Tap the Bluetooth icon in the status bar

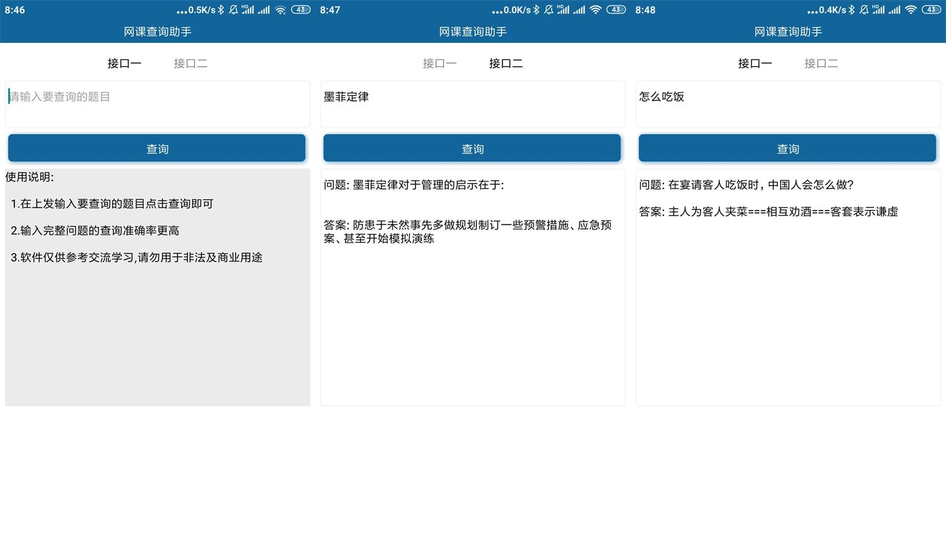(x=221, y=10)
